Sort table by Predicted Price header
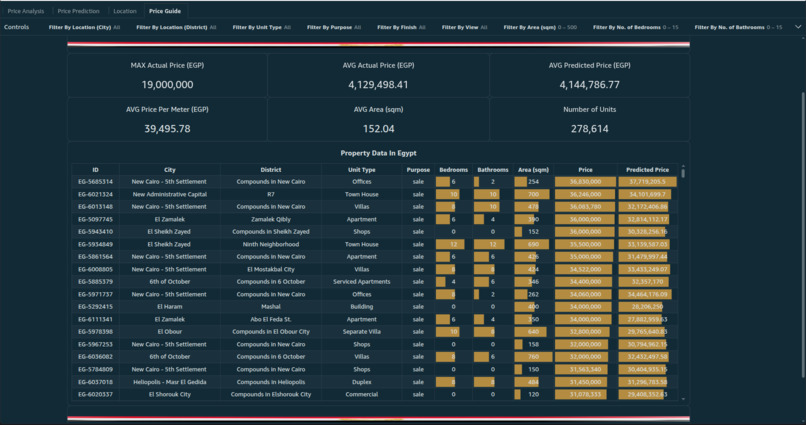806x425 pixels. [648, 170]
